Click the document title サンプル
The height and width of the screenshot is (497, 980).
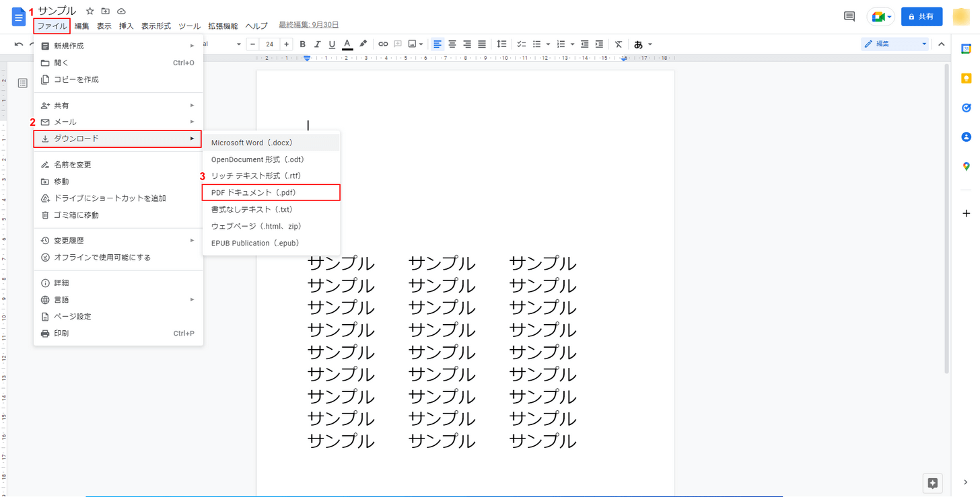57,11
